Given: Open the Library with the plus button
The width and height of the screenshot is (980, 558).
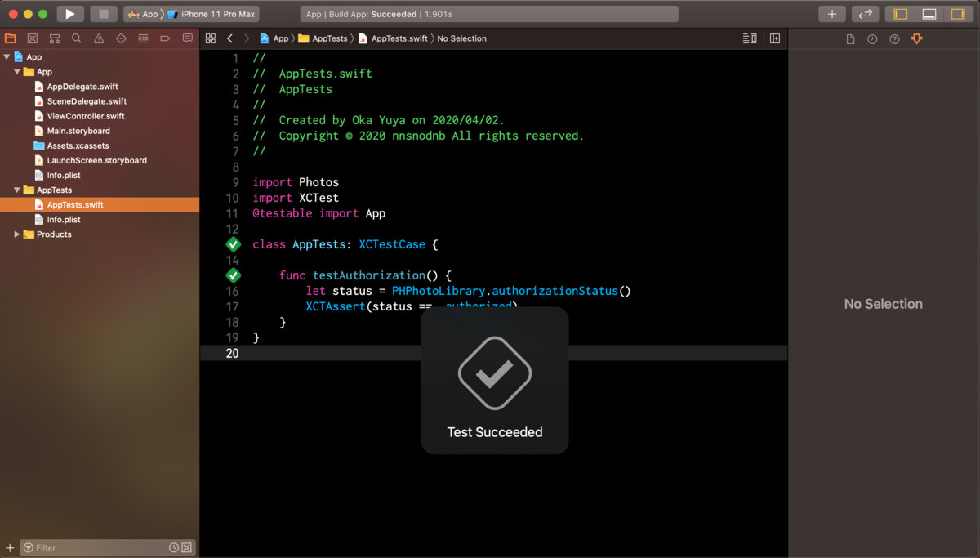Looking at the screenshot, I should tap(831, 14).
